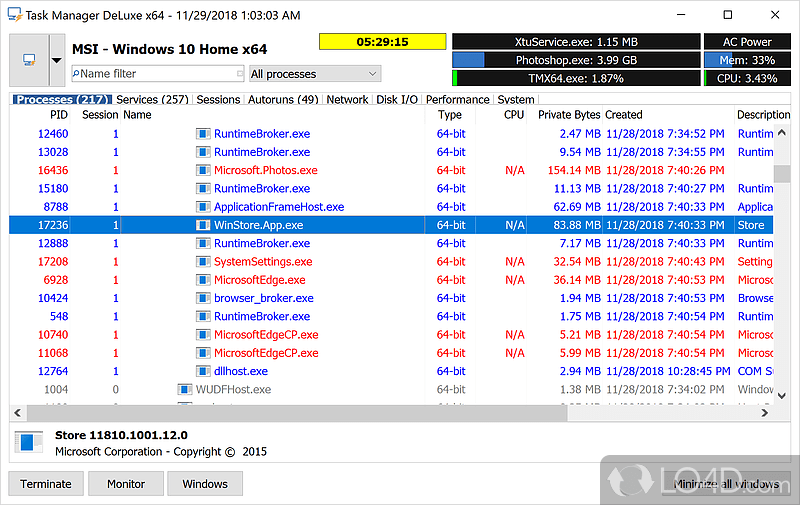Click the horizontal scrollbar left arrow
This screenshot has height=505, width=800.
click(18, 413)
